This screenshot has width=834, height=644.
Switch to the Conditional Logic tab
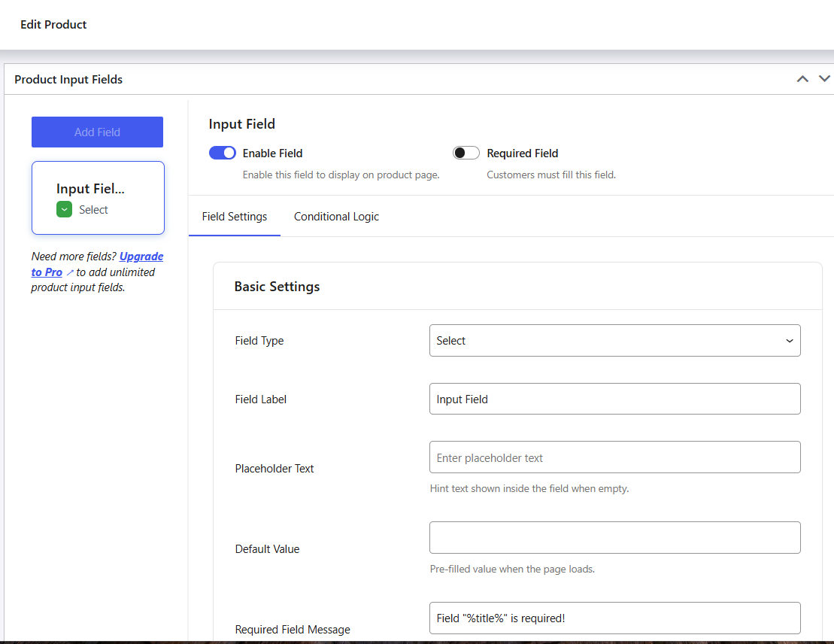336,217
